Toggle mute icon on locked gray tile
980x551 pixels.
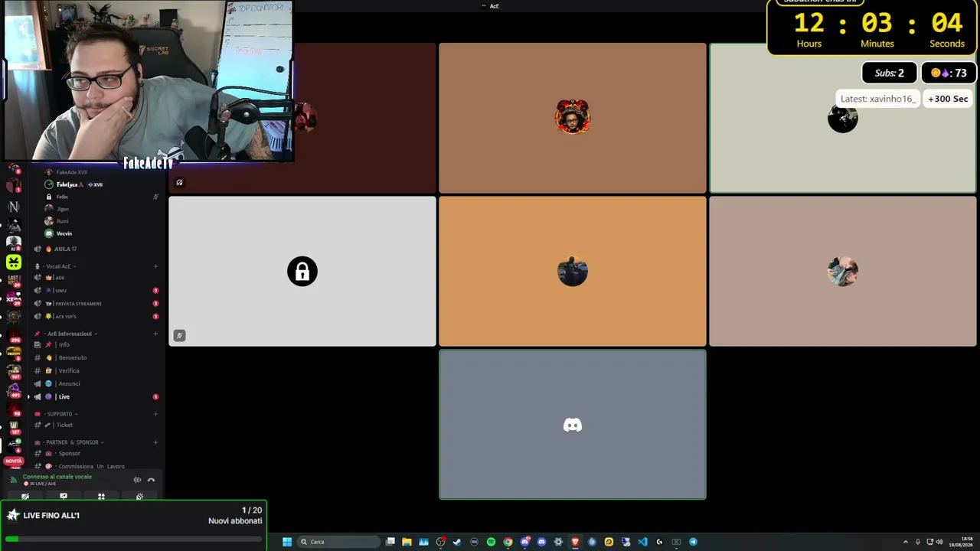(x=179, y=335)
